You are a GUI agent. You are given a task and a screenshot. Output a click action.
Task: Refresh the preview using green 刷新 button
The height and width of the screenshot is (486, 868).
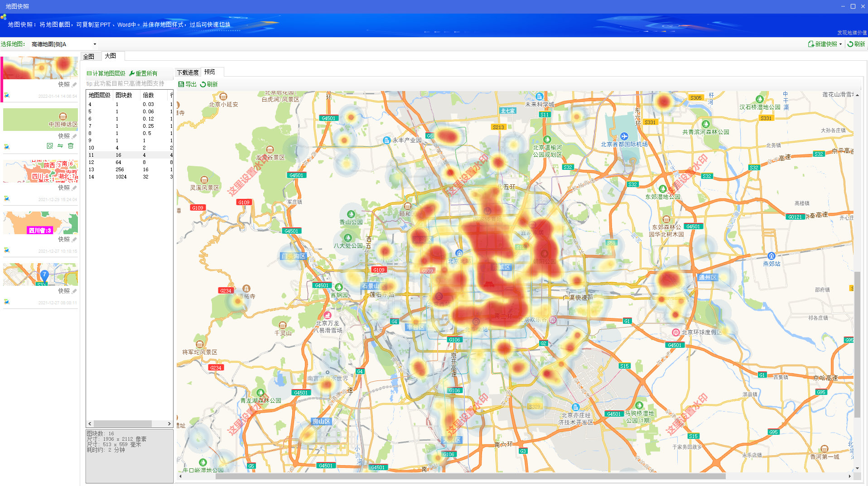pos(209,84)
